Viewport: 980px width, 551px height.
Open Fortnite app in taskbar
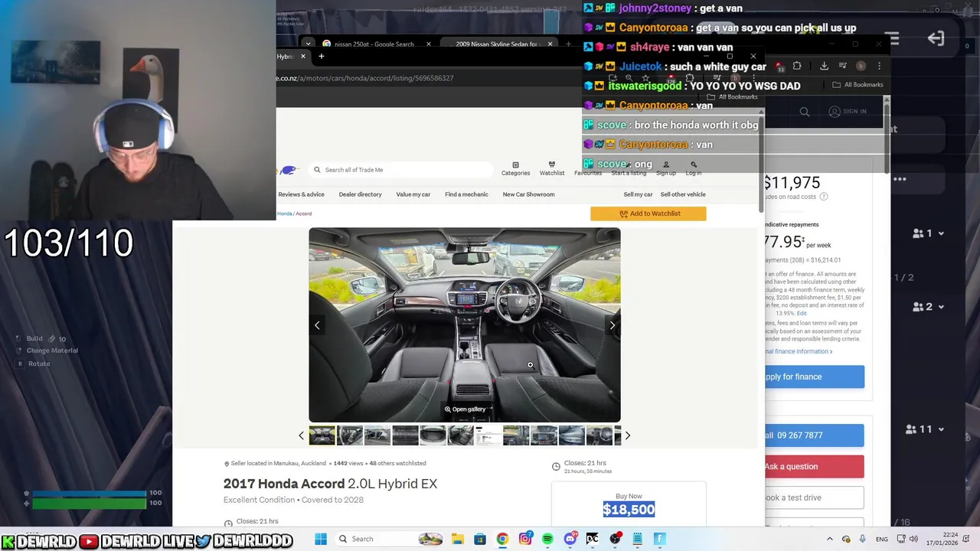659,539
